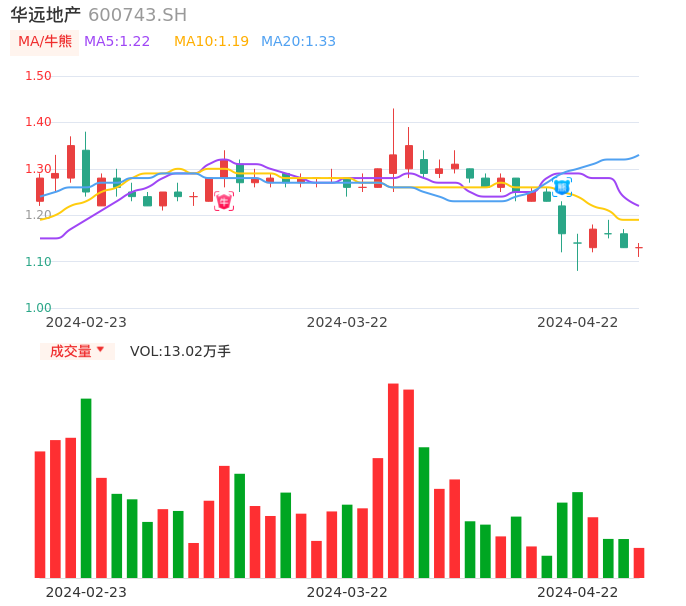Click the 2024-04-22 date on price axis

[577, 322]
